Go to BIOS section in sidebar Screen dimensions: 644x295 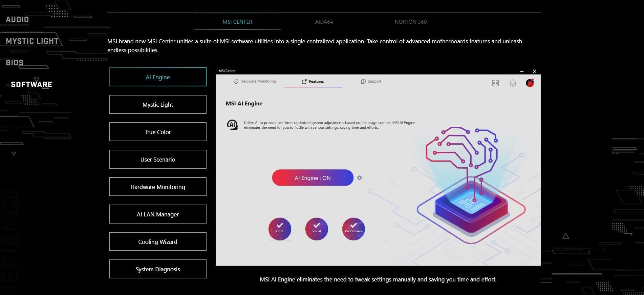pos(15,63)
